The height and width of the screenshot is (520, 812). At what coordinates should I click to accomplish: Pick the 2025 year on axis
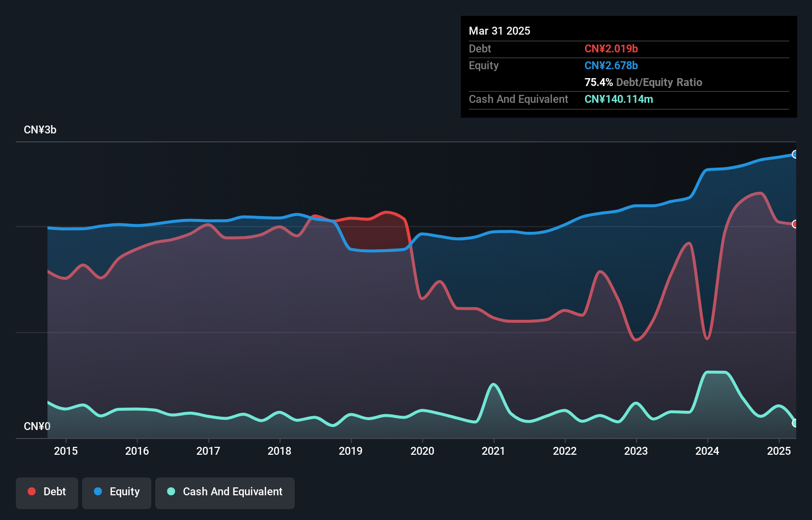[779, 451]
